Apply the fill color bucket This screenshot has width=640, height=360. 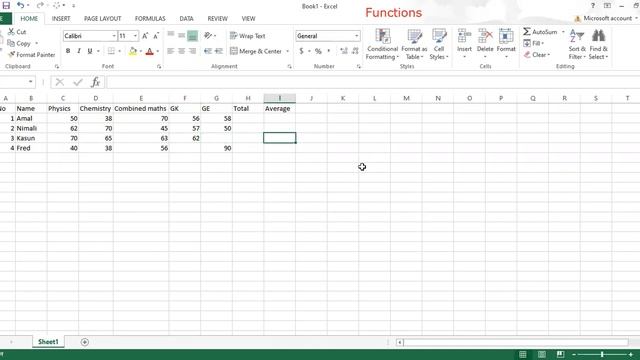pos(133,51)
